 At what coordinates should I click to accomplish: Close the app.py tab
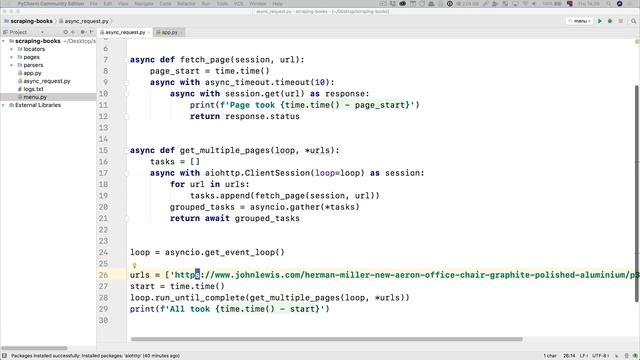pyautogui.click(x=181, y=32)
